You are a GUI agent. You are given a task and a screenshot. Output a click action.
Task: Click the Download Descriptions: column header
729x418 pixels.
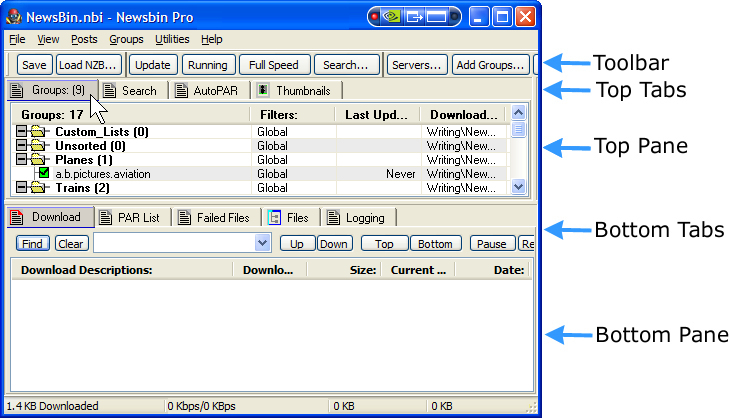click(122, 270)
